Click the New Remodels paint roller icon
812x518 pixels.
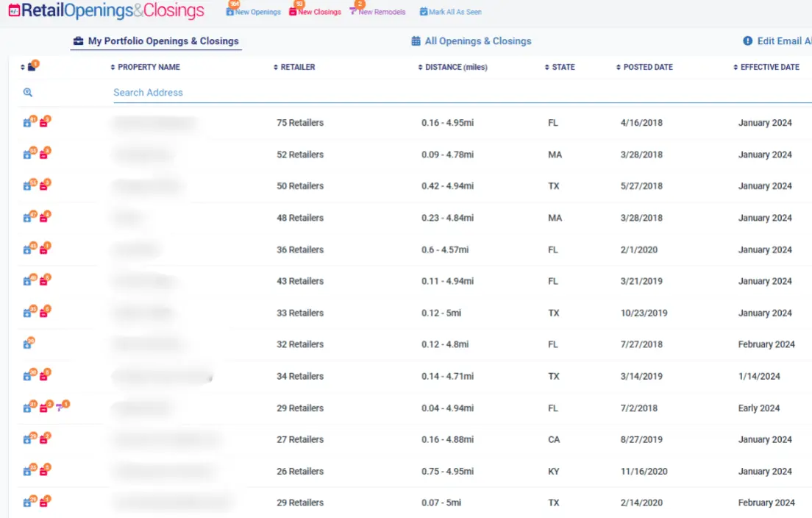[x=354, y=12]
